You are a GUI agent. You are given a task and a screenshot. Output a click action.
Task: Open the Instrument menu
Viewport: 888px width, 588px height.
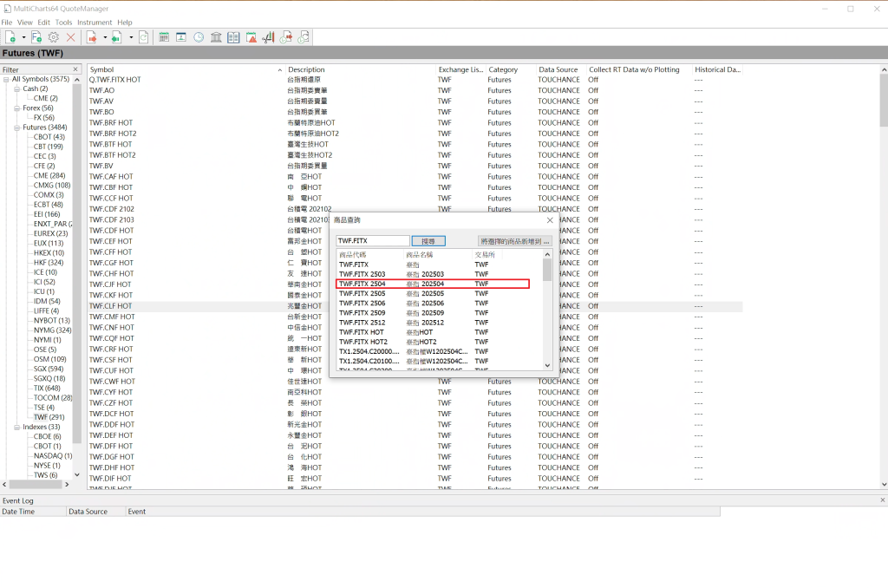click(94, 22)
